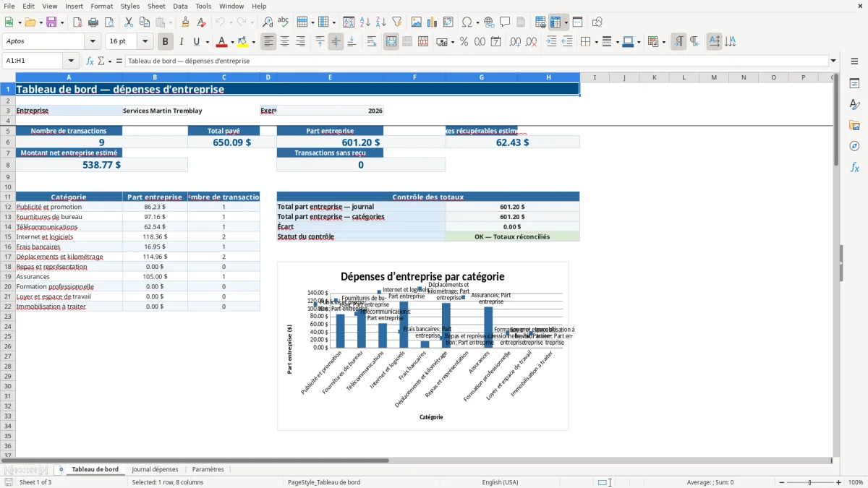Run the spelling check
The width and height of the screenshot is (868, 488).
tap(284, 22)
